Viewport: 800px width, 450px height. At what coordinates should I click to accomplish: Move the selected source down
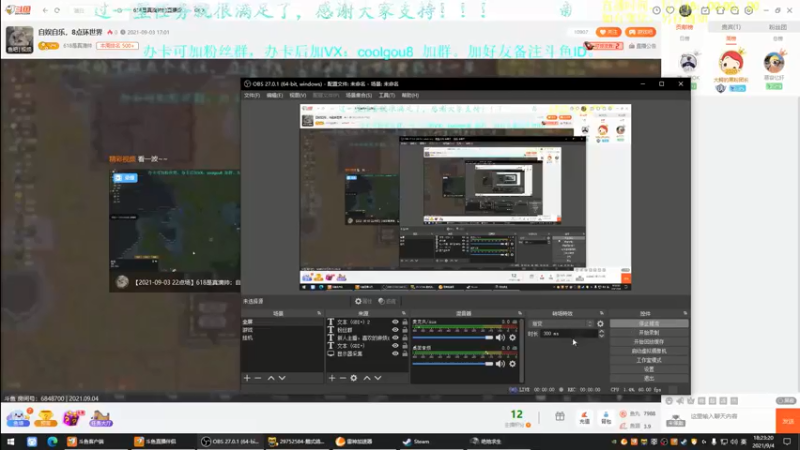378,378
